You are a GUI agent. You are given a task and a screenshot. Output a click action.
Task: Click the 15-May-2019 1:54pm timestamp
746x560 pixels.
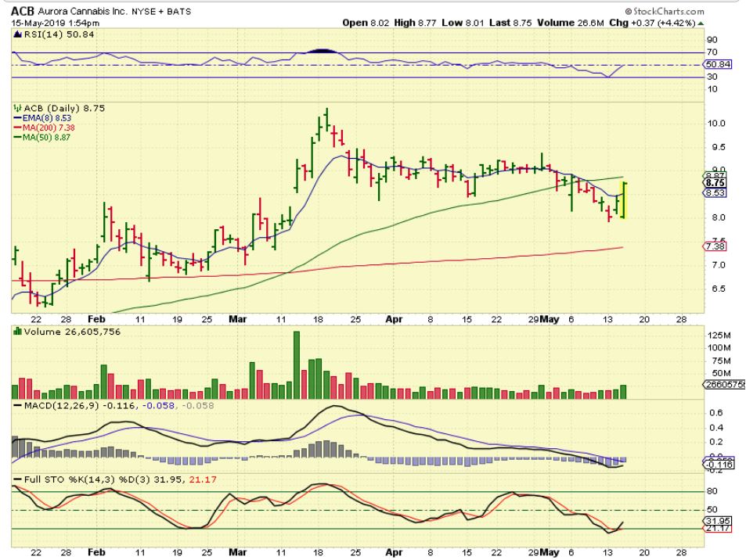tap(56, 23)
